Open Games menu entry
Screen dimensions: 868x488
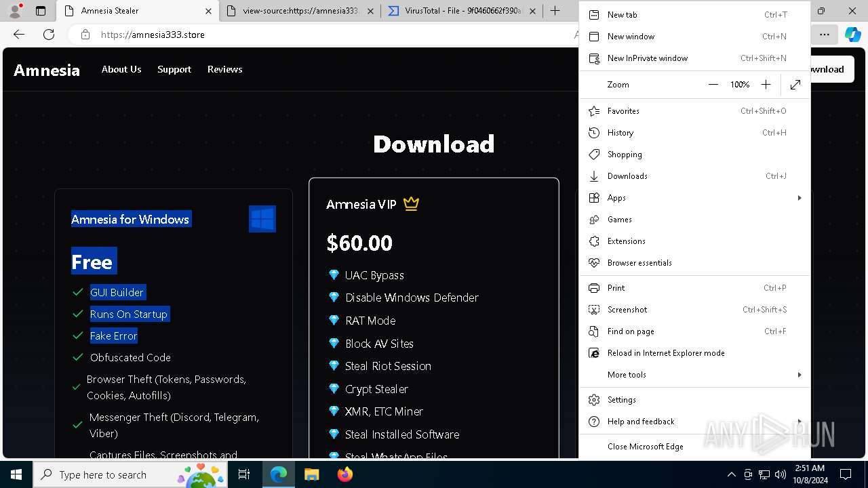[x=694, y=220]
